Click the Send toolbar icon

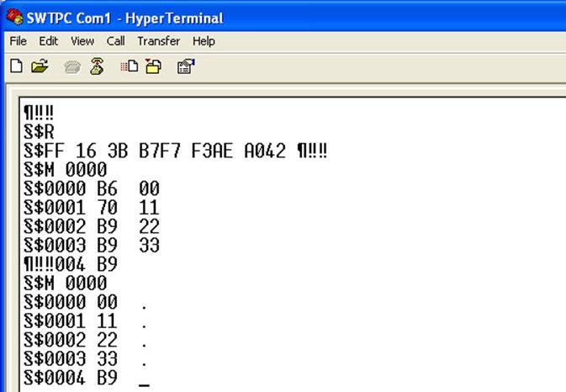[130, 67]
